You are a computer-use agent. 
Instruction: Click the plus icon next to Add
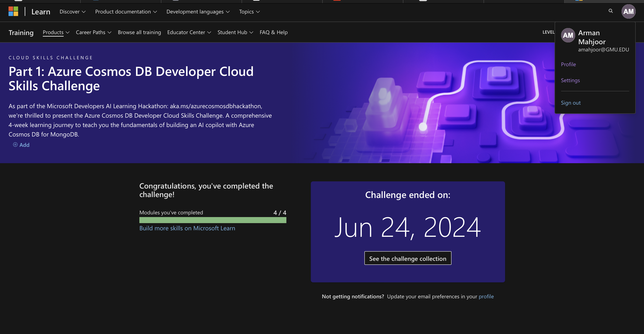pos(15,145)
